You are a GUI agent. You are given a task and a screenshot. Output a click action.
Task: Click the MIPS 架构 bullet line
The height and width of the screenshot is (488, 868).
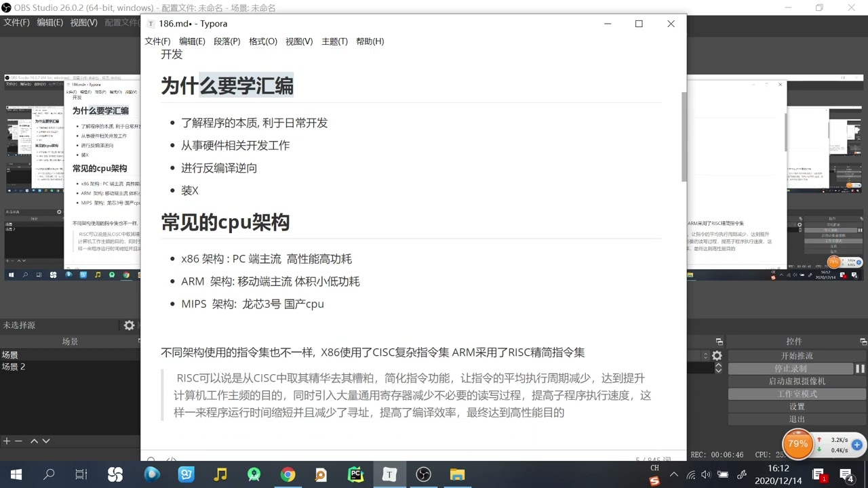[252, 304]
